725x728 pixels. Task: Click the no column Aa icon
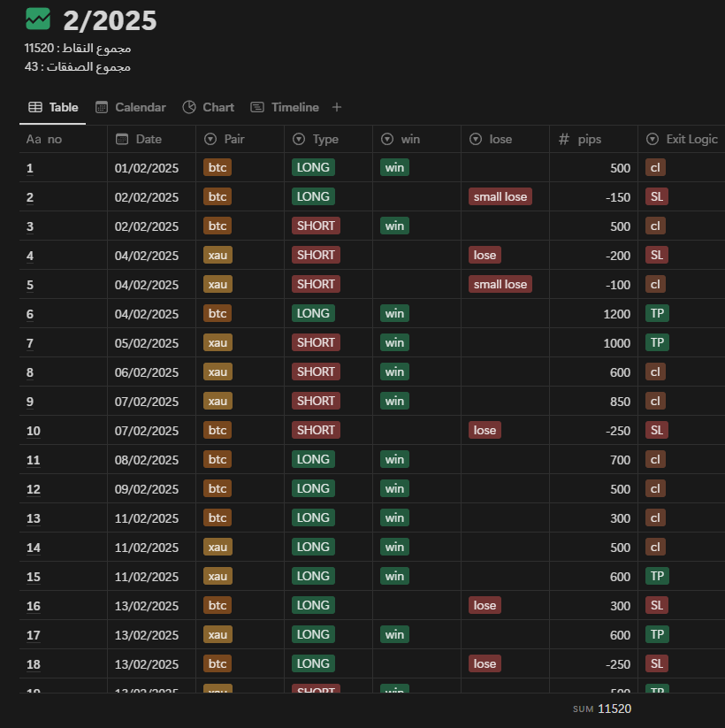point(34,139)
